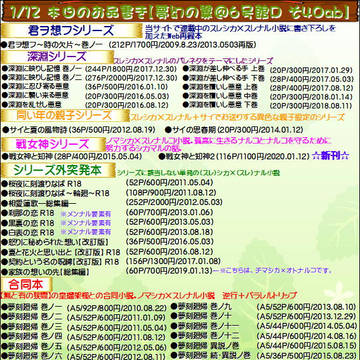Select '(60P/700円/2019.01.13)' price text
The width and height of the screenshot is (360, 360).
(x=169, y=271)
